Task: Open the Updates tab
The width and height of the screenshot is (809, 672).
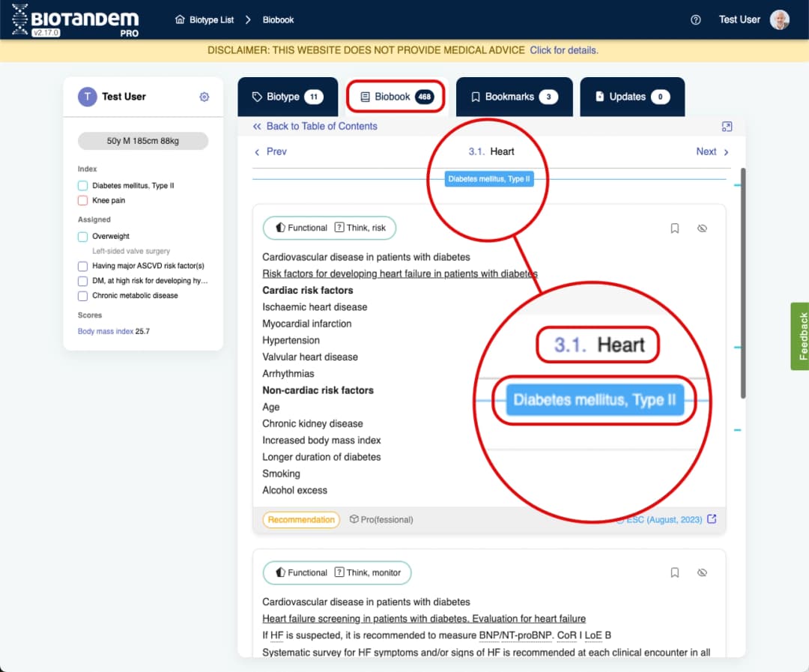Action: click(631, 97)
